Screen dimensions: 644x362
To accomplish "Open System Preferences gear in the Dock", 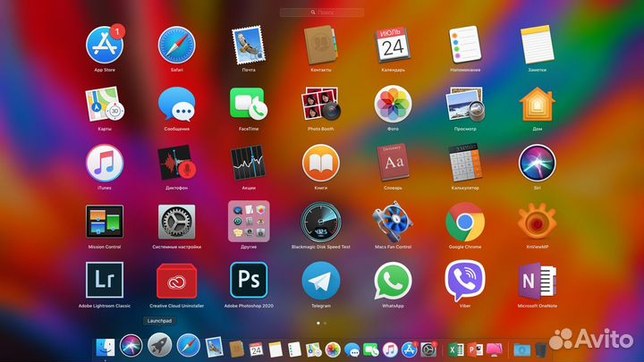I will tap(428, 349).
